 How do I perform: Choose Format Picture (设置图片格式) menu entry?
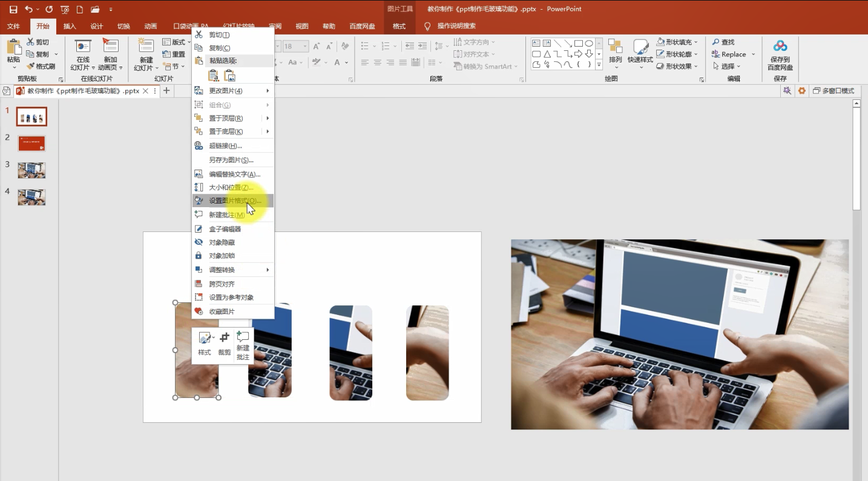click(x=233, y=201)
